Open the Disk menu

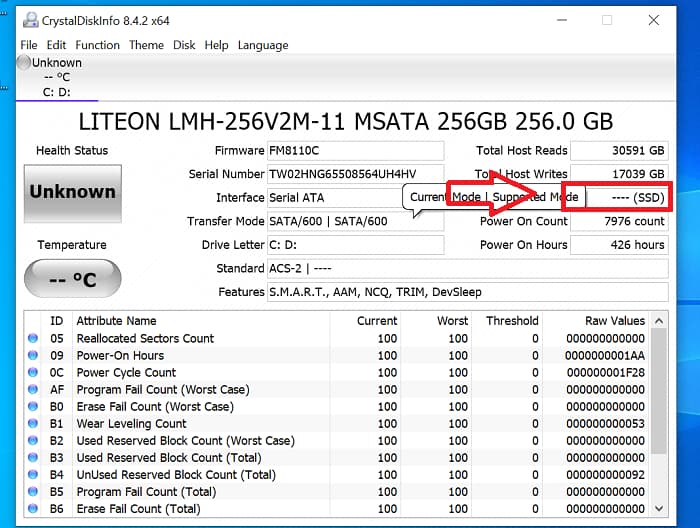[184, 45]
